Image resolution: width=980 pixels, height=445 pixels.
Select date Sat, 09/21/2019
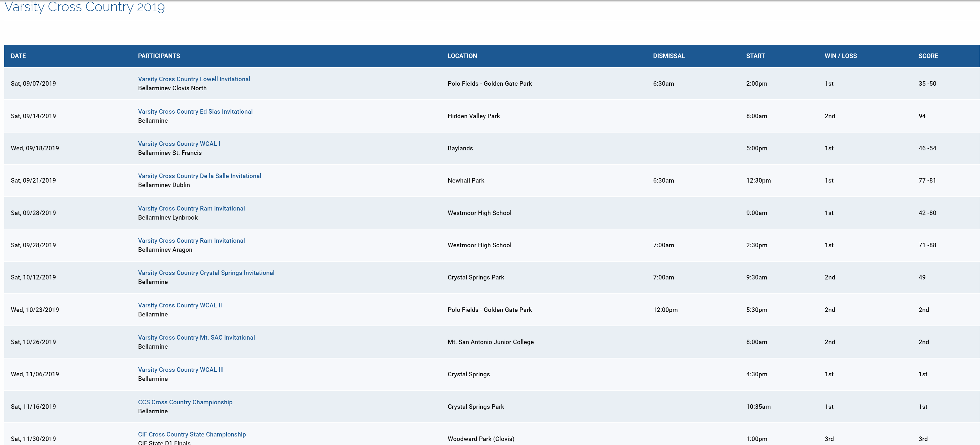pos(34,181)
